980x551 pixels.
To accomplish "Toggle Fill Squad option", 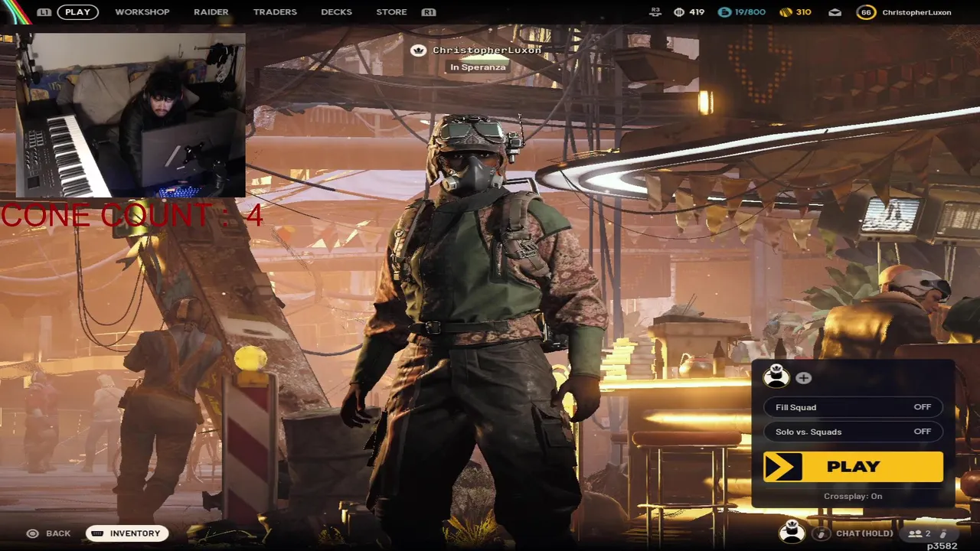I will pyautogui.click(x=853, y=407).
